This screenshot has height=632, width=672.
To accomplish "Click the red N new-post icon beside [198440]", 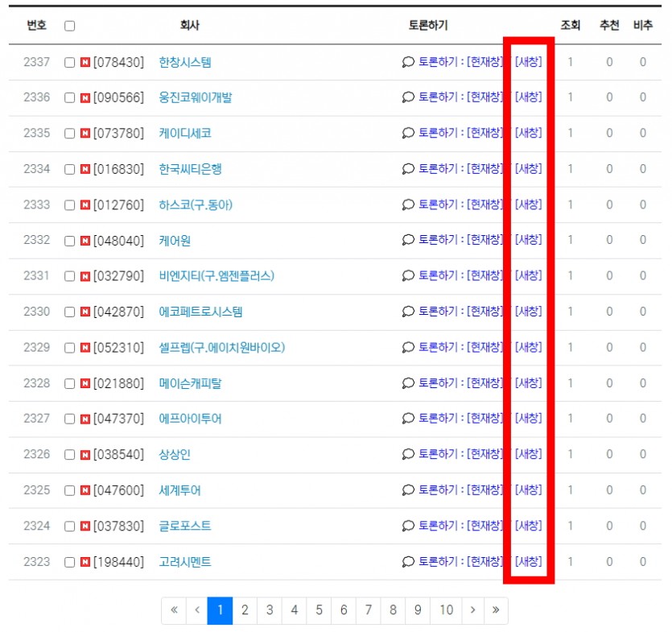I will click(85, 562).
